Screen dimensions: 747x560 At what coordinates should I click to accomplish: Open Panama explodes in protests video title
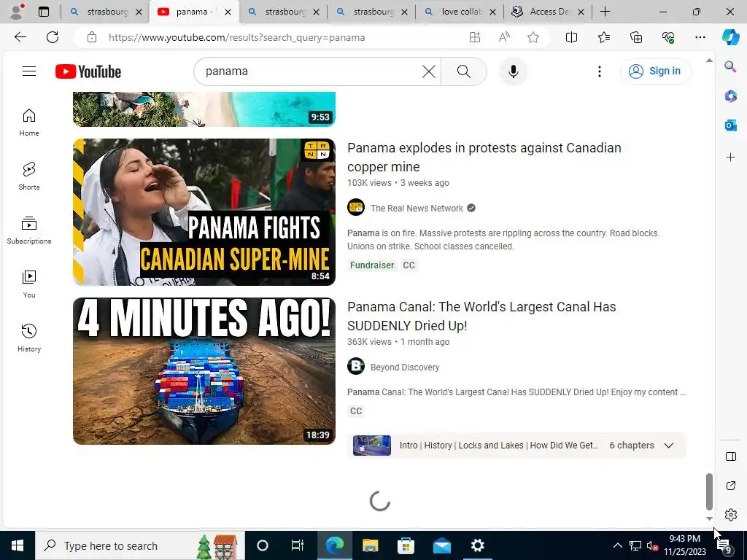pos(484,157)
